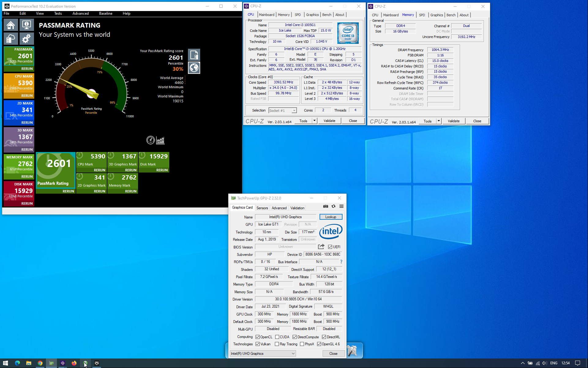Click the GPU Name field Intel(R) UHD Graphics
Screen dimensions: 588x368
pos(285,217)
